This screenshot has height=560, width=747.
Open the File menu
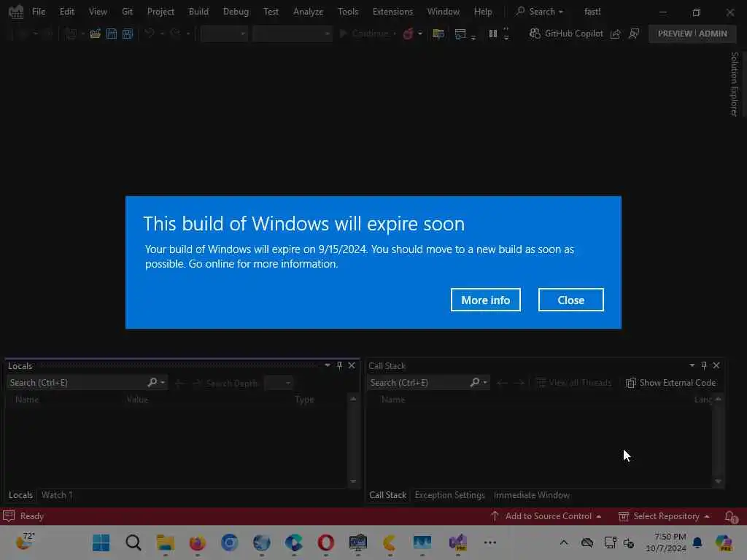(39, 12)
